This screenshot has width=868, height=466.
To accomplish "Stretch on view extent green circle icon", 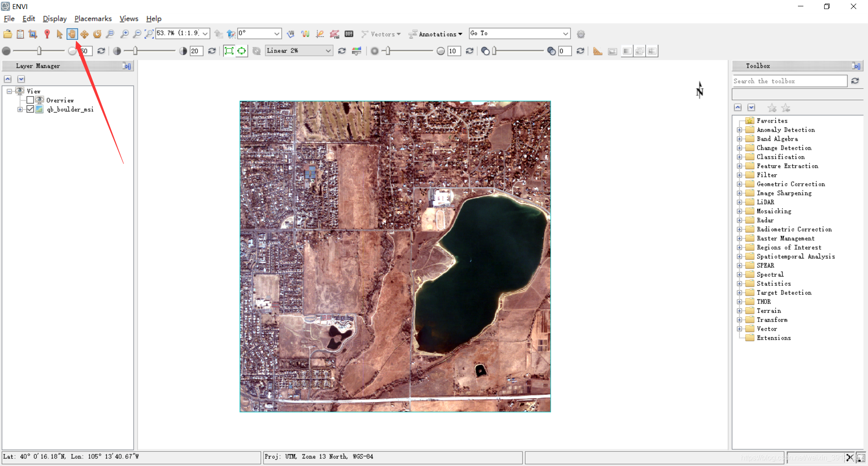I will (242, 51).
